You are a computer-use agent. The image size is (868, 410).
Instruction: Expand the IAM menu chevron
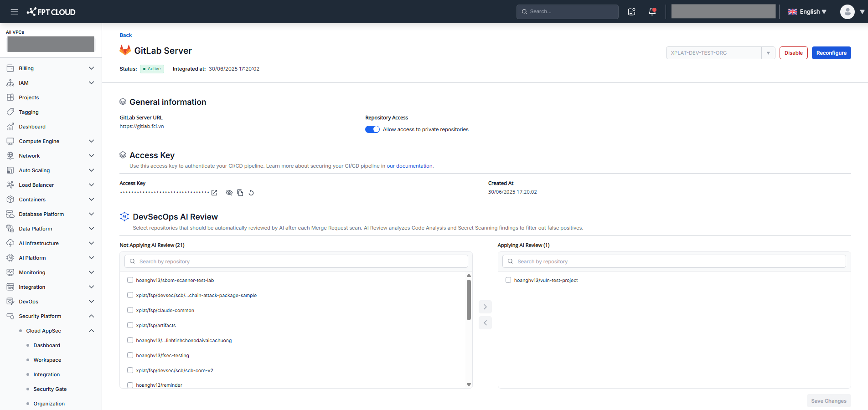[x=91, y=83]
